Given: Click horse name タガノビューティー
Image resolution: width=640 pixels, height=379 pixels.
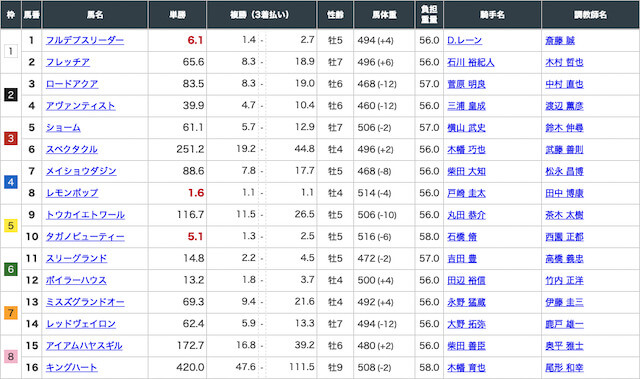Looking at the screenshot, I should coord(85,237).
